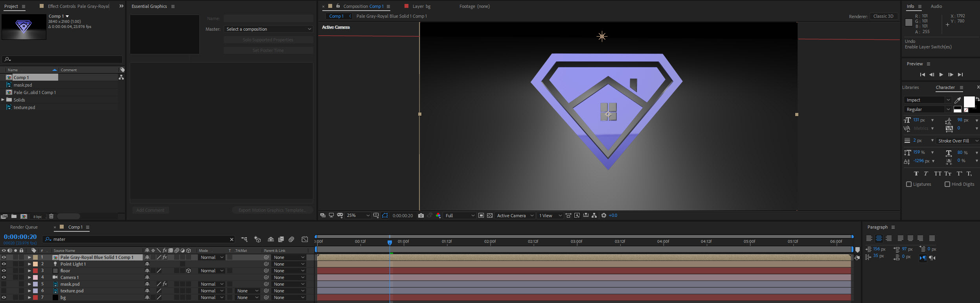Screen dimensions: 980x303
Task: Toggle pixel aspect ratio correction
Action: pos(568,216)
